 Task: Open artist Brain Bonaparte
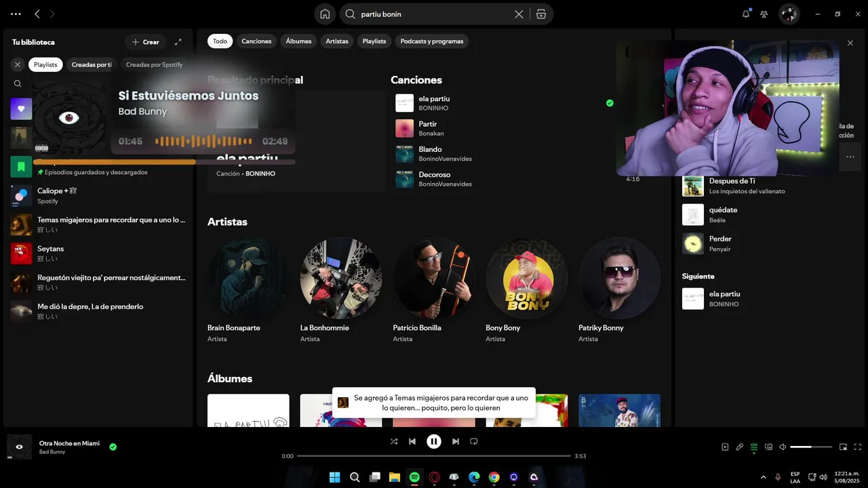(x=248, y=290)
